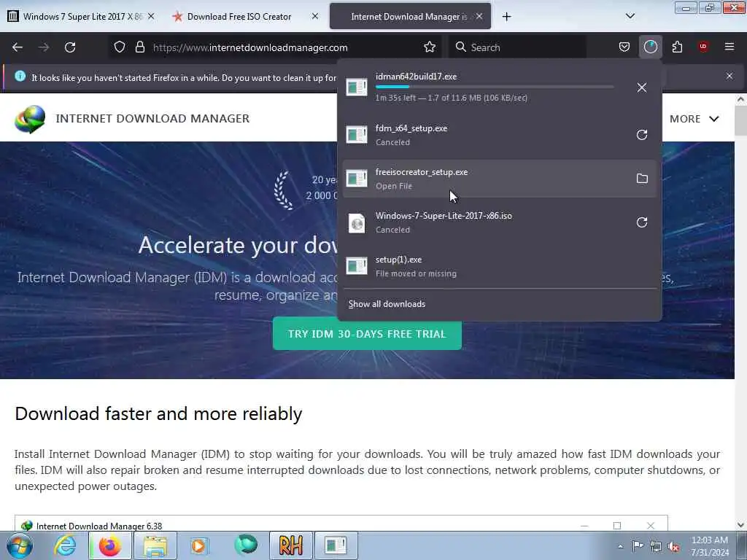The width and height of the screenshot is (747, 560).
Task: Retry the fdm_x64_setup.exe download
Action: 642,135
